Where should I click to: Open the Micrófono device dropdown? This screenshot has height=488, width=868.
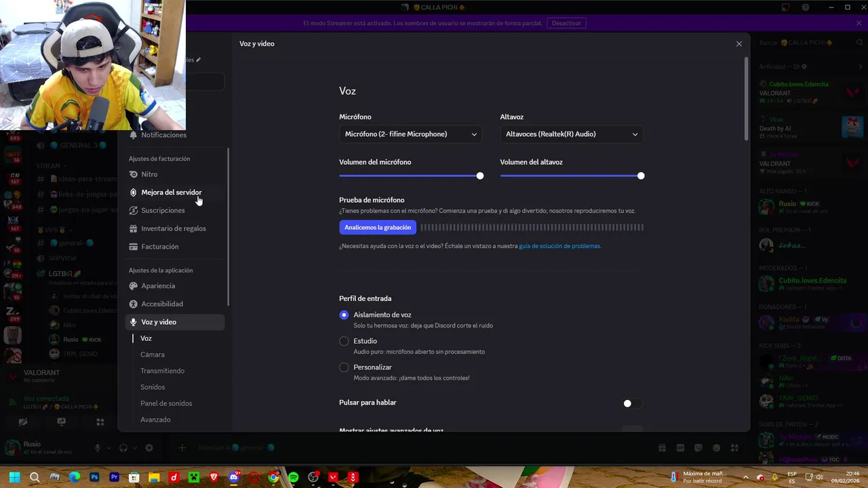[410, 134]
